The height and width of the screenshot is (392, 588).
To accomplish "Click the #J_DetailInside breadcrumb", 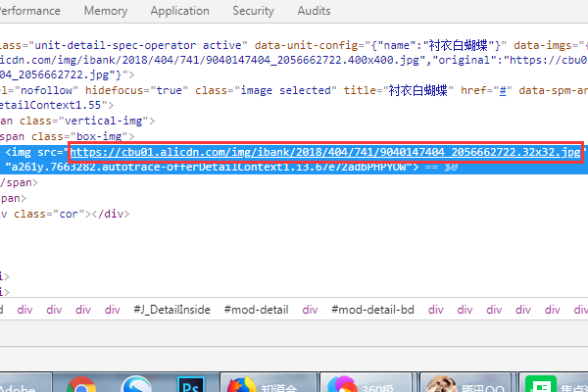I will pyautogui.click(x=171, y=310).
